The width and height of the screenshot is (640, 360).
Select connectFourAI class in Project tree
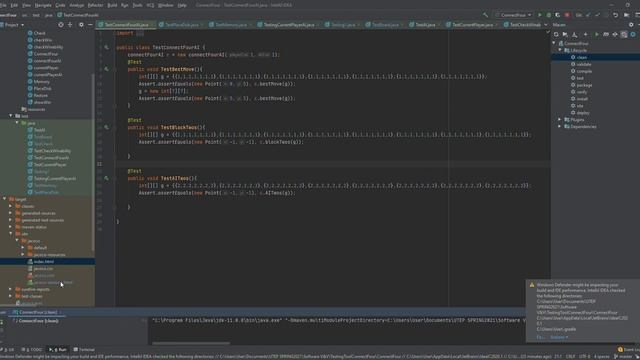[x=47, y=61]
